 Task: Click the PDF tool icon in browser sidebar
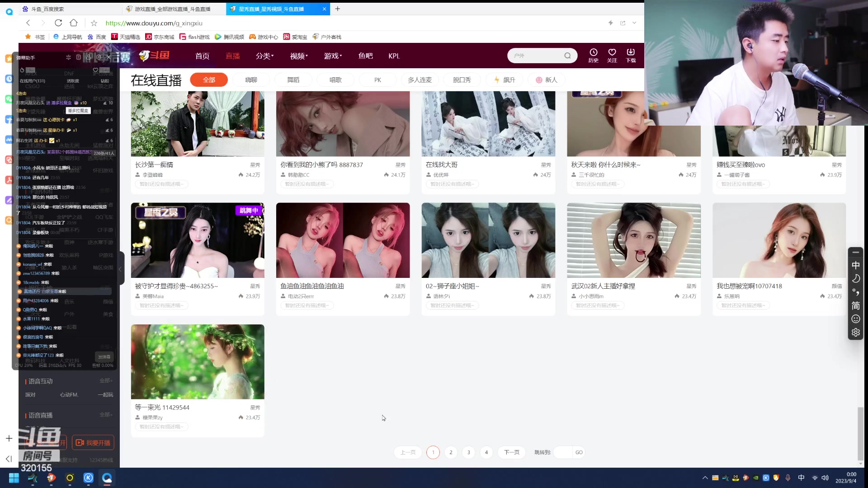coord(9,180)
